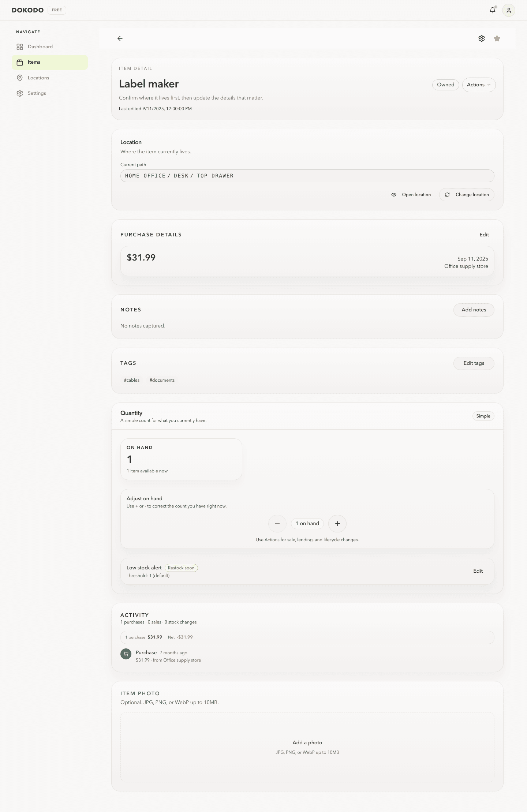The width and height of the screenshot is (527, 812).
Task: Select the #cables tag
Action: click(132, 380)
